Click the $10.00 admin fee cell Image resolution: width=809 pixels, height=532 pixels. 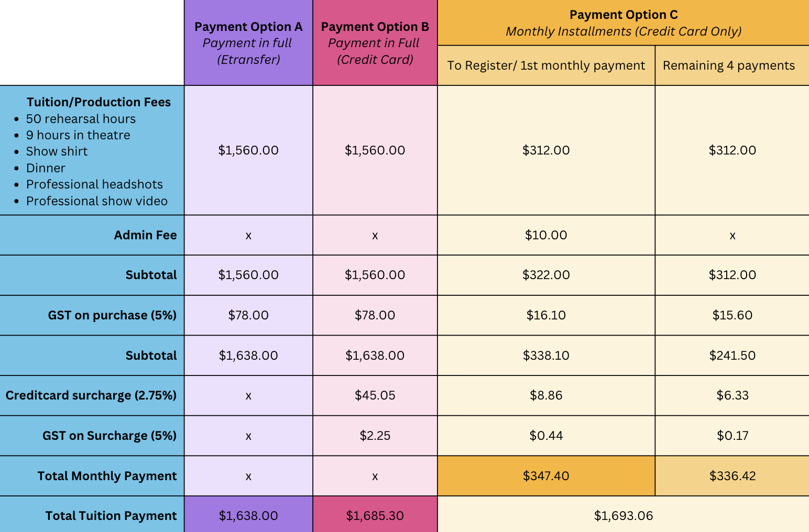(546, 235)
